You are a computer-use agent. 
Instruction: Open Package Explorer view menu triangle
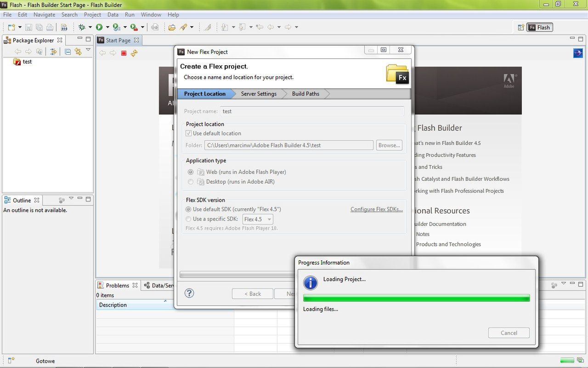pos(88,50)
